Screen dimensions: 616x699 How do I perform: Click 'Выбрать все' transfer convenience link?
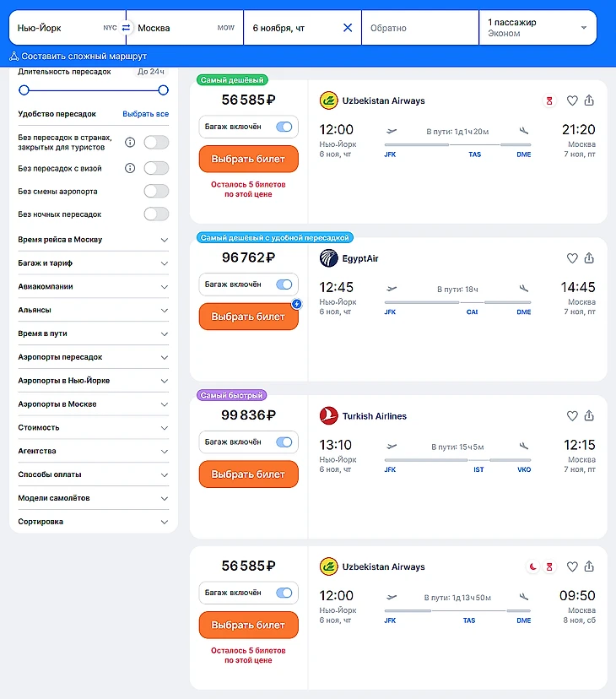point(146,114)
